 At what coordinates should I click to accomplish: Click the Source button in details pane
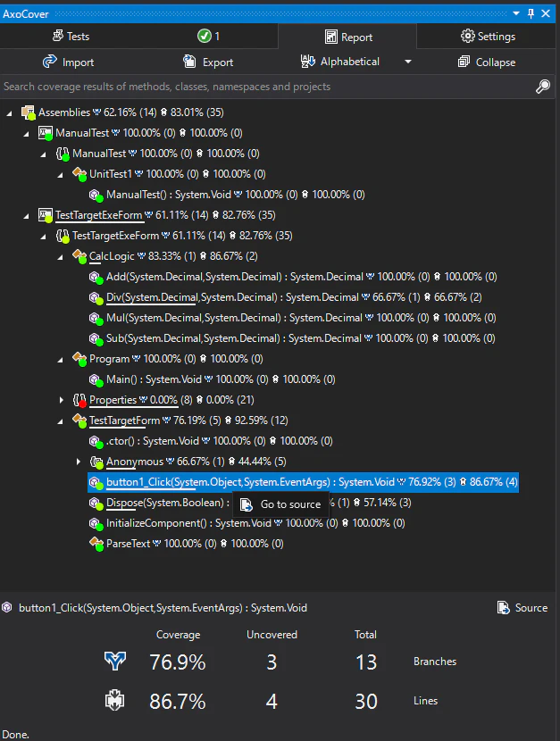tap(522, 608)
